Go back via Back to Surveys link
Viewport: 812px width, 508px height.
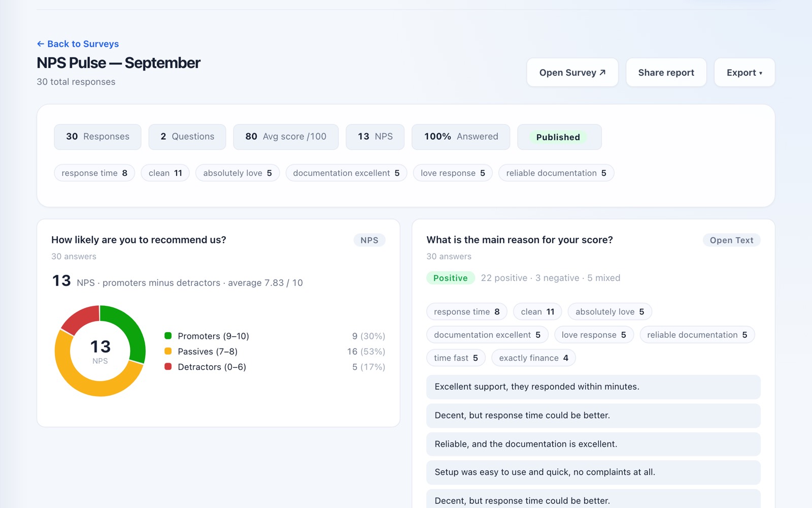78,44
